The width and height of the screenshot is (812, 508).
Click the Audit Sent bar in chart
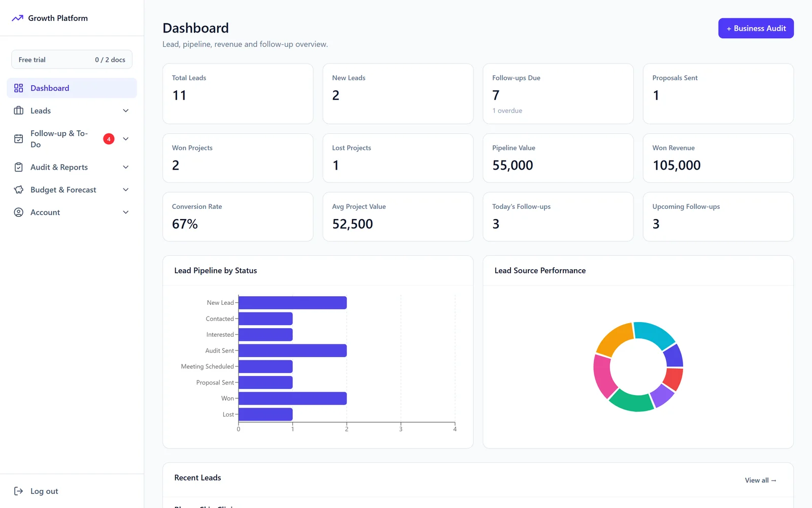(x=293, y=351)
